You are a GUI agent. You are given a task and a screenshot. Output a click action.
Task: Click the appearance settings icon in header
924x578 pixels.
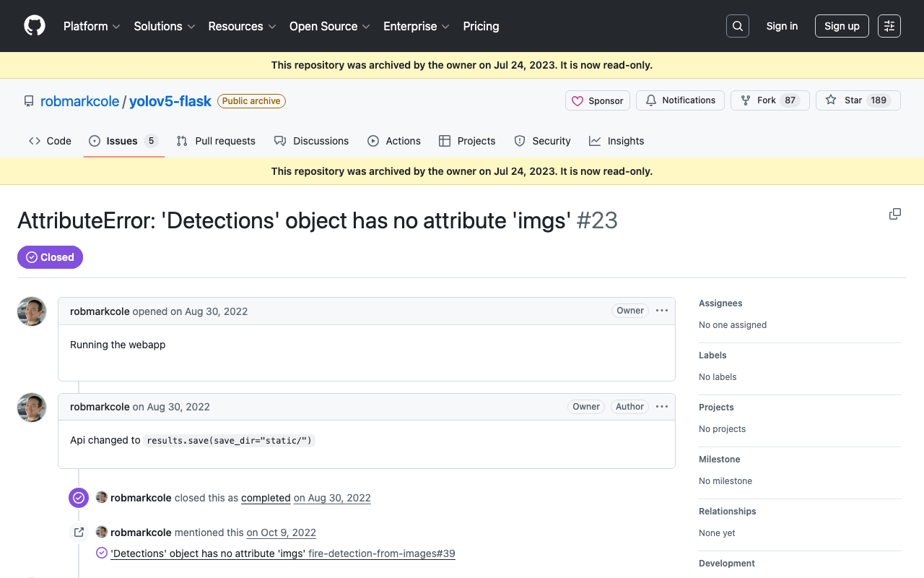(x=889, y=26)
